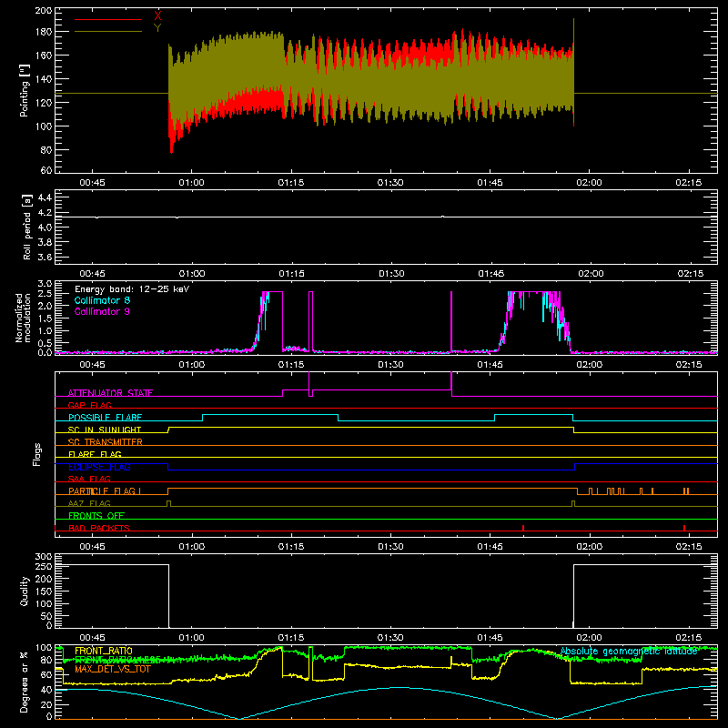
Task: Click the 3.0 tick on modulation axis
Action: [x=45, y=284]
